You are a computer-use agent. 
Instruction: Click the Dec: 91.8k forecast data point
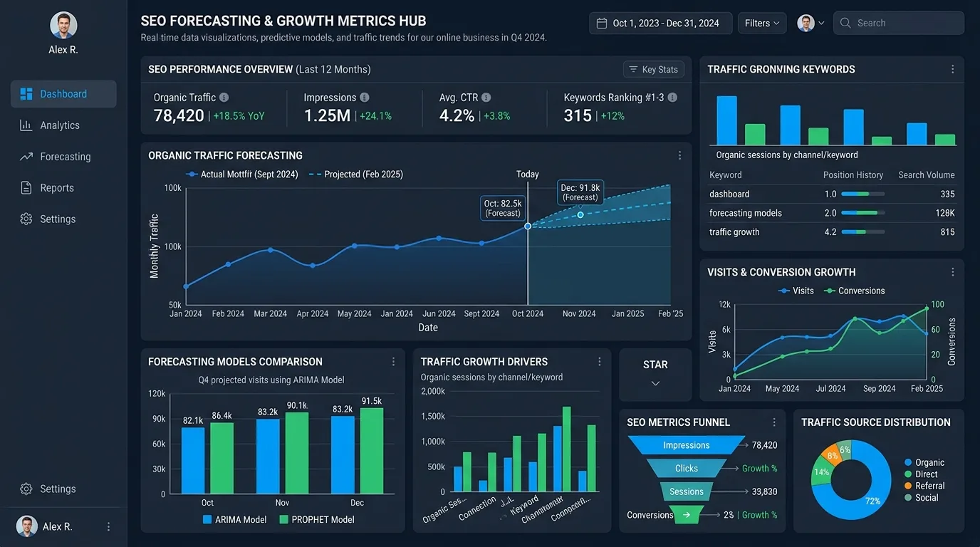click(x=580, y=215)
